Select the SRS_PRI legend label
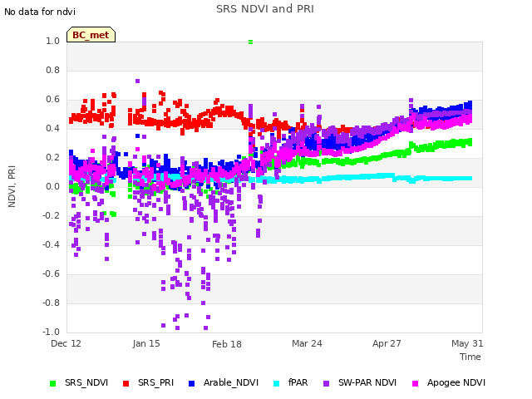 155,382
